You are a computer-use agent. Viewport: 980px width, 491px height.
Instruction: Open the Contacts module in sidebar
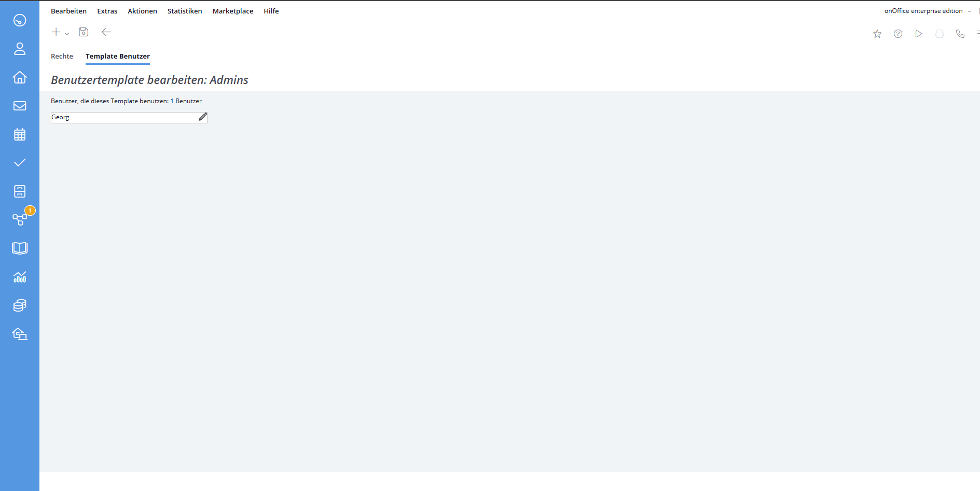(20, 49)
